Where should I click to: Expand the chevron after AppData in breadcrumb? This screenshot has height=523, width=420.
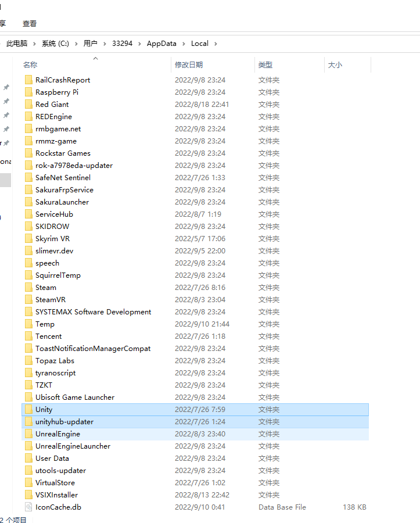(x=184, y=44)
